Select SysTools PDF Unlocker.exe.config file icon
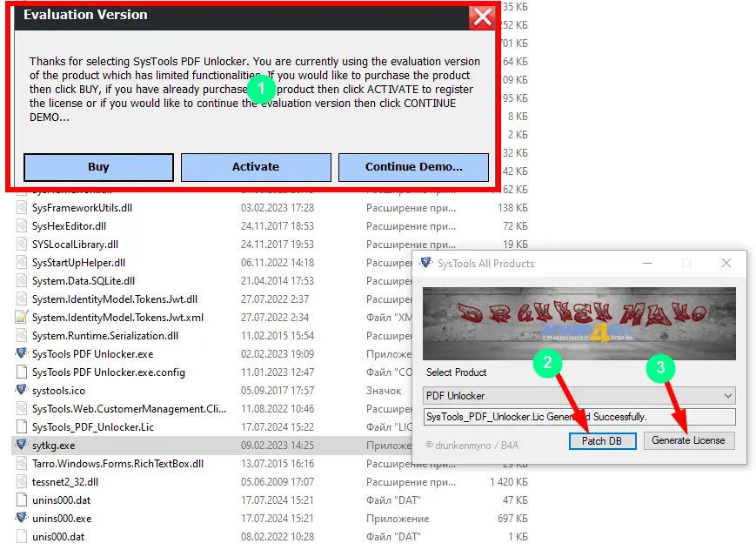Viewport: 756px width, 550px height. pos(22,372)
